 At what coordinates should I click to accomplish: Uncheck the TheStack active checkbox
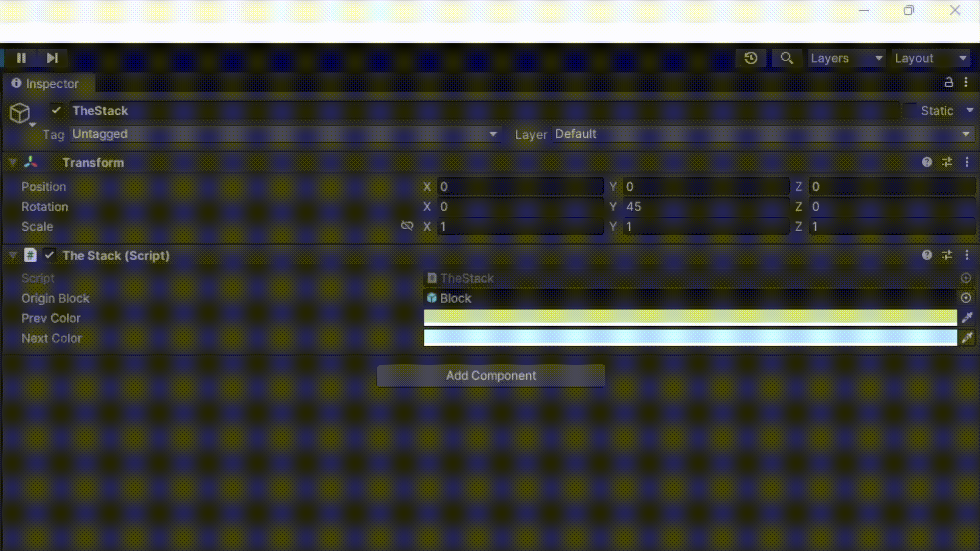(x=56, y=110)
